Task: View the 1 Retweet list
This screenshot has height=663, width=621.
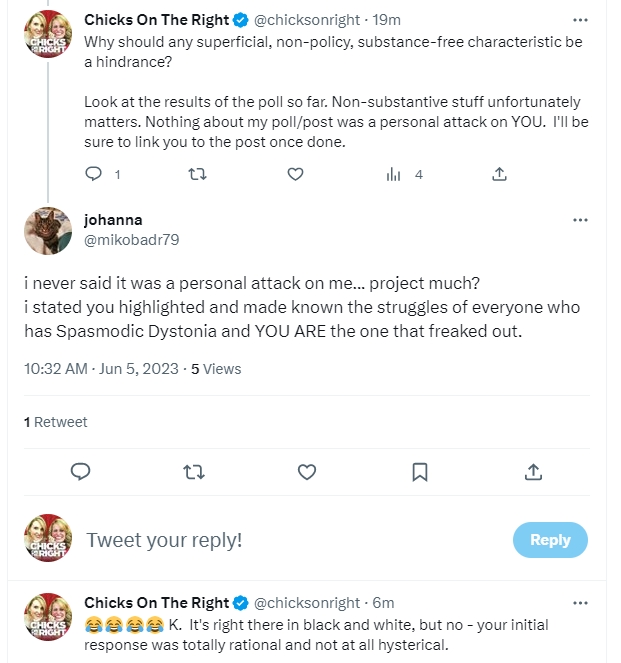Action: (56, 422)
